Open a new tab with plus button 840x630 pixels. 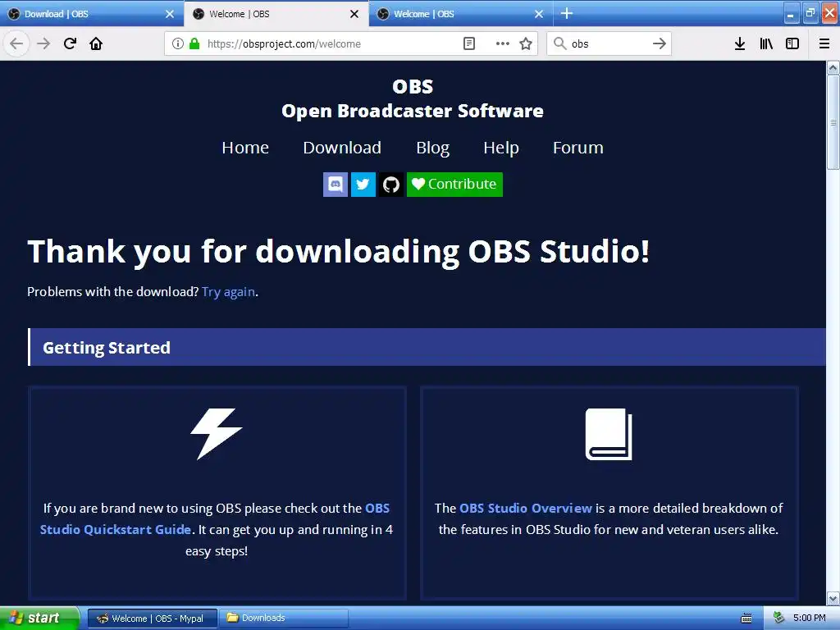coord(566,13)
